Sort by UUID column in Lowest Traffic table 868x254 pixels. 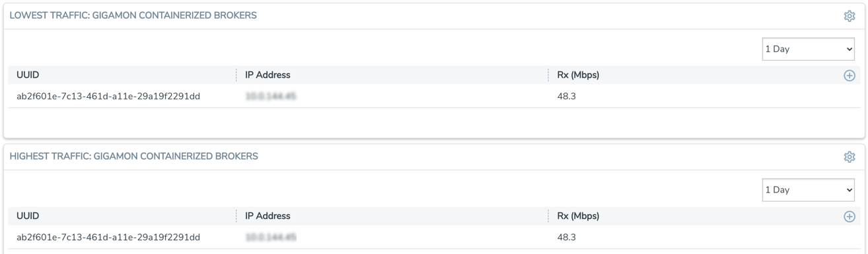(28, 75)
